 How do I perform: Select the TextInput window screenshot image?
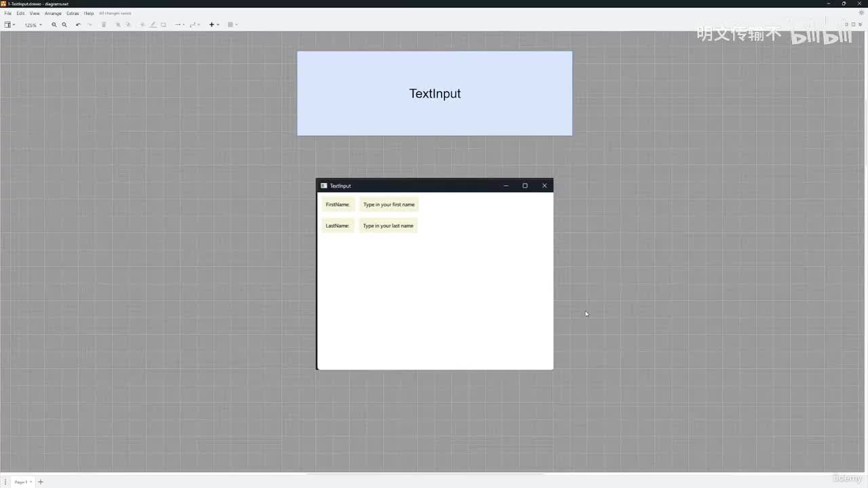(x=435, y=274)
